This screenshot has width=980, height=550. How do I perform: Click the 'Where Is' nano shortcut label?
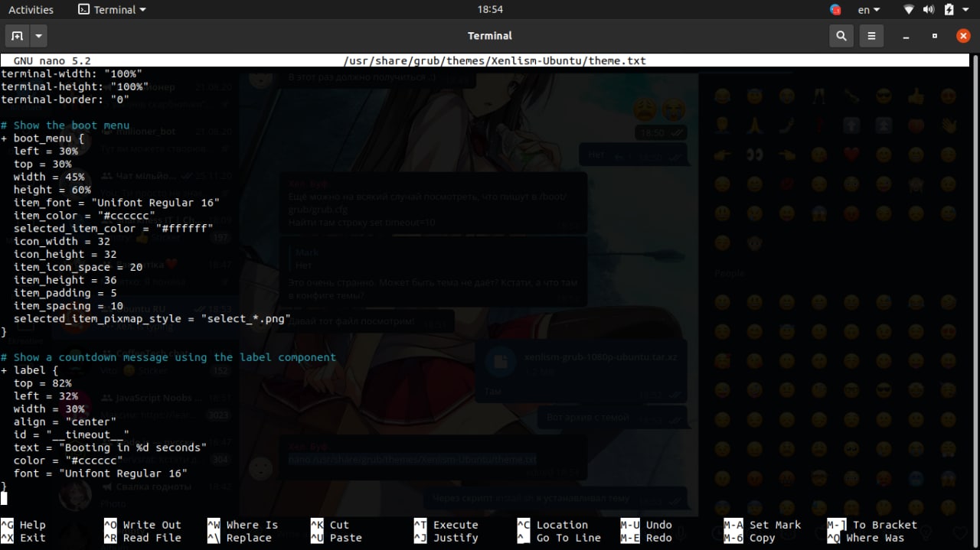tap(252, 525)
